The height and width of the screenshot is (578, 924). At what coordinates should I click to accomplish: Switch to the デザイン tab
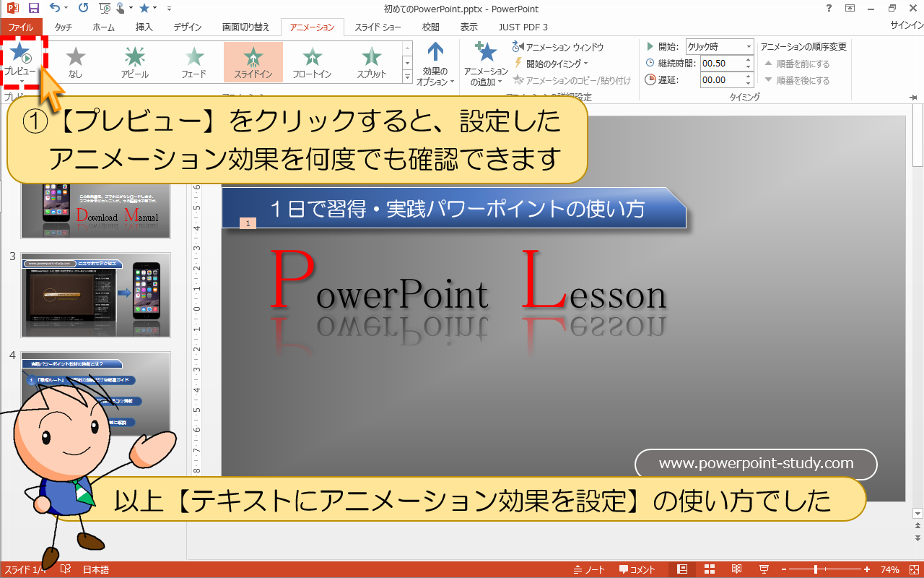click(188, 27)
